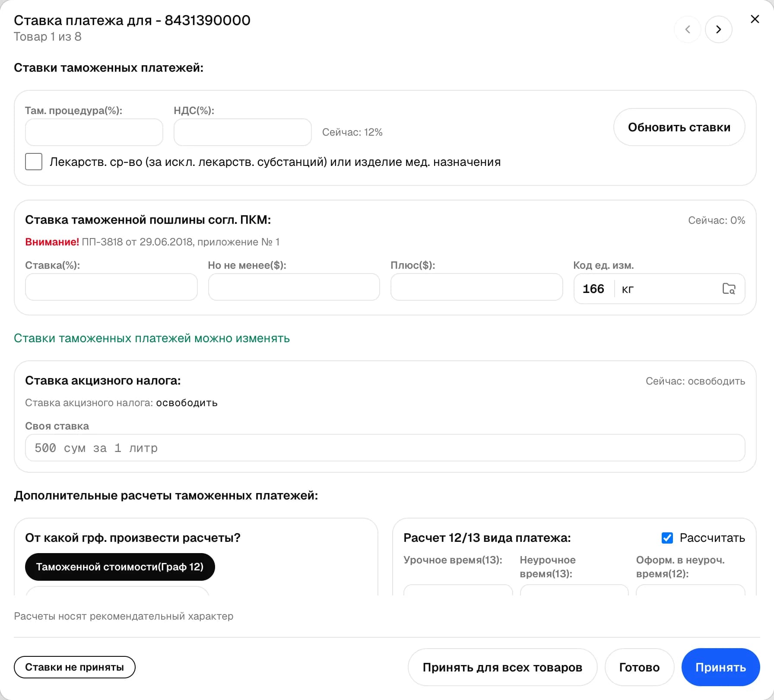This screenshot has width=774, height=700.
Task: Click the 'Товар 1 из 8' subtitle
Action: 48,37
